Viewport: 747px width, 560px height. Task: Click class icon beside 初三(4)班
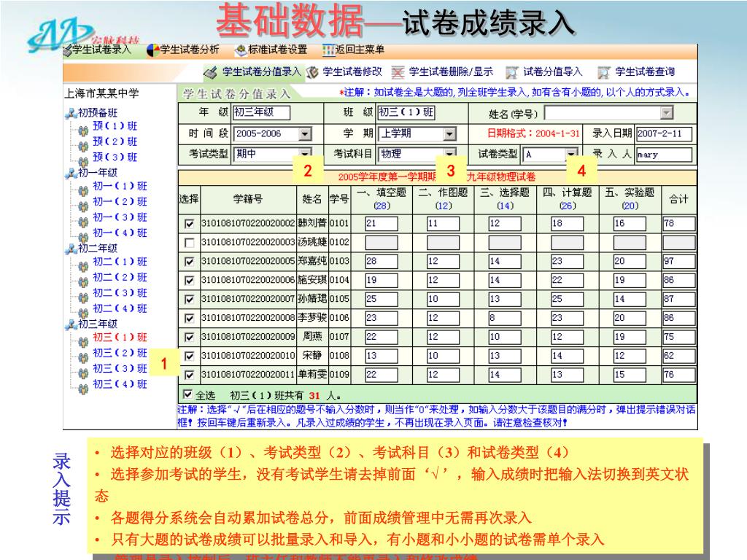tap(83, 389)
